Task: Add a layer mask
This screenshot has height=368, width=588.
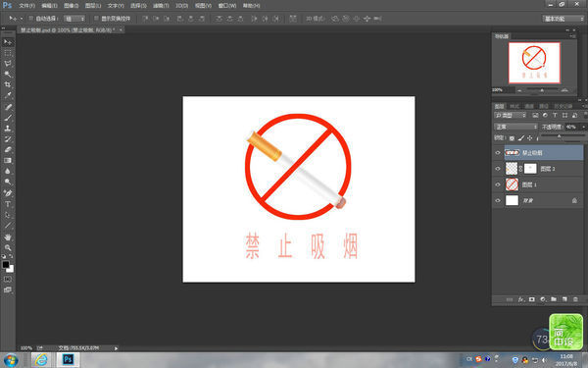Action: [532, 299]
